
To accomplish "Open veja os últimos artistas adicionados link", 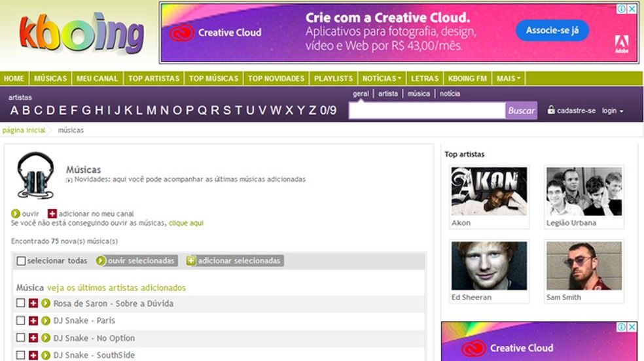I will click(116, 288).
